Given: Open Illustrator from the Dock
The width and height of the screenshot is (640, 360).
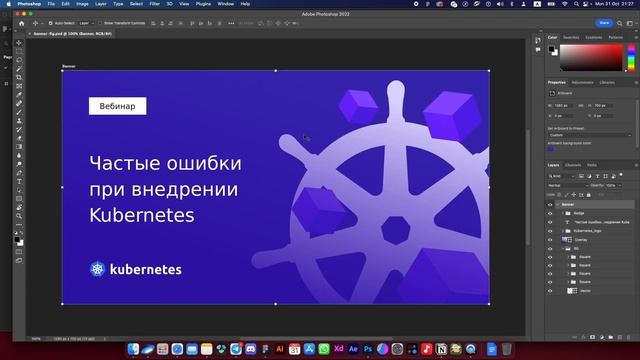Looking at the screenshot, I should [x=280, y=349].
